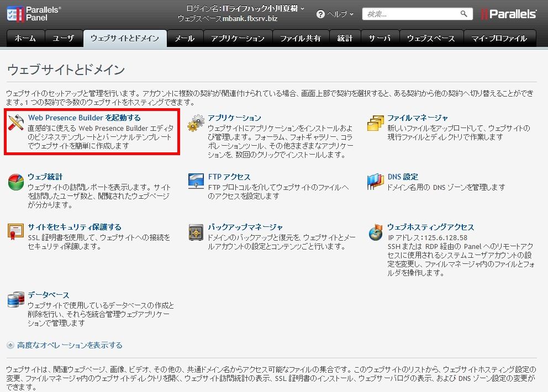This screenshot has width=548, height=392.
Task: Click the ウェブスペース mbank.flxsrv.biz text
Action: click(x=228, y=18)
